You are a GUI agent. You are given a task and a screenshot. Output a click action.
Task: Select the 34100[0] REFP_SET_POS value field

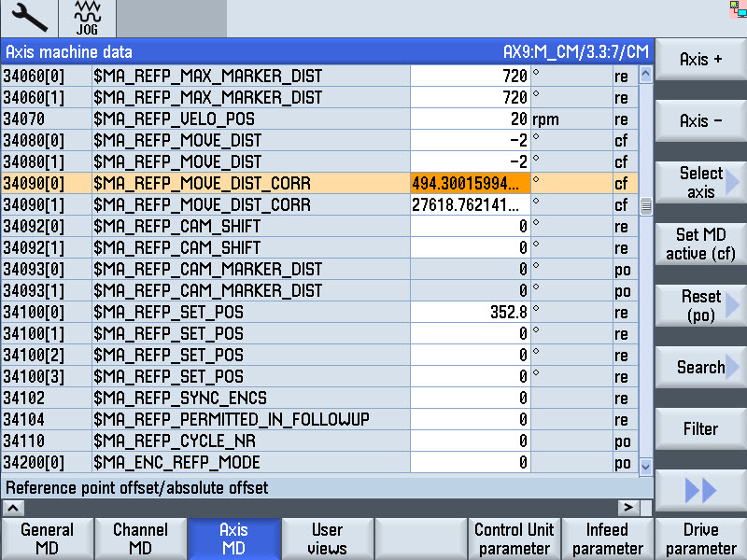(471, 312)
